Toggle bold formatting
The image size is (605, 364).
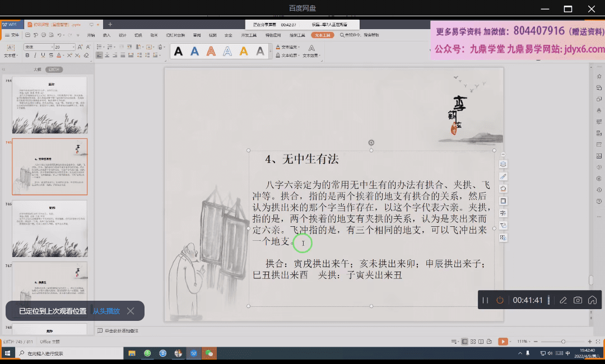[26, 55]
